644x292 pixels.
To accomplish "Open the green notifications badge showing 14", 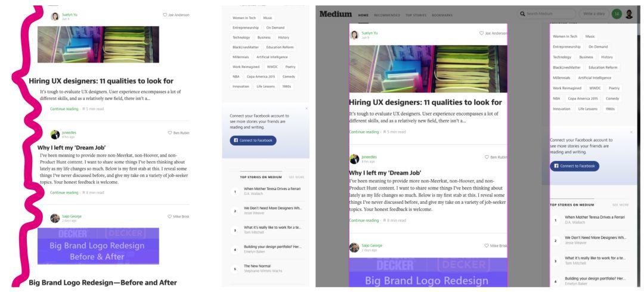I will (x=616, y=14).
